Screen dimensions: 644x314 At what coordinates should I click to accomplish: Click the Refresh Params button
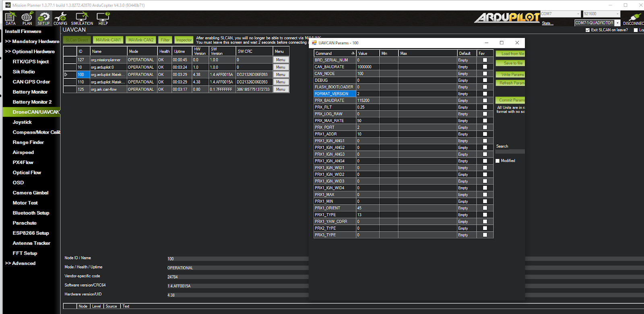pos(510,83)
